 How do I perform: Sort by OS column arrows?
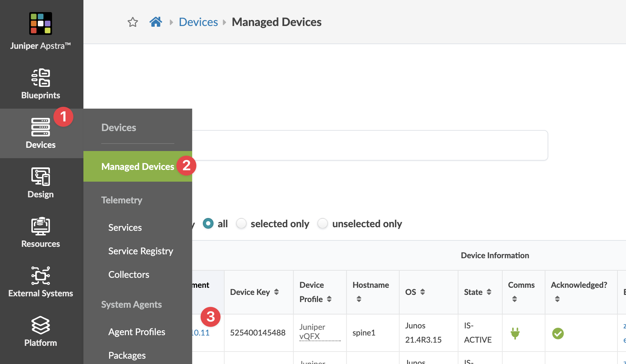[422, 292]
